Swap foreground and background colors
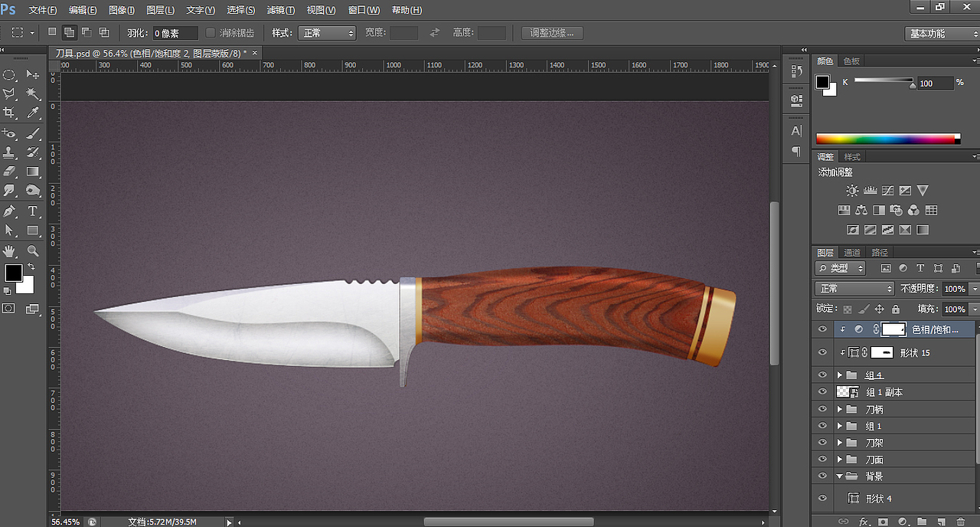Image resolution: width=980 pixels, height=527 pixels. 31,267
